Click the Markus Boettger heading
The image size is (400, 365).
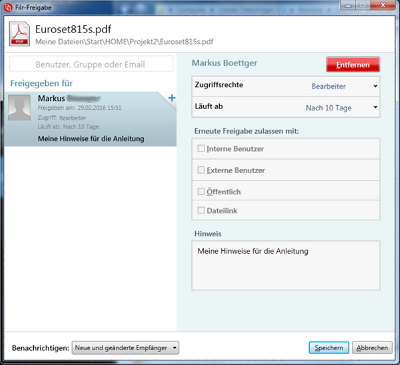point(224,63)
